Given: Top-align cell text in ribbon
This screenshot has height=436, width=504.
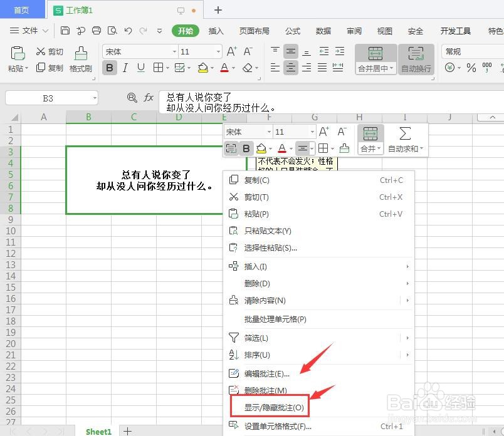Looking at the screenshot, I should click(275, 51).
